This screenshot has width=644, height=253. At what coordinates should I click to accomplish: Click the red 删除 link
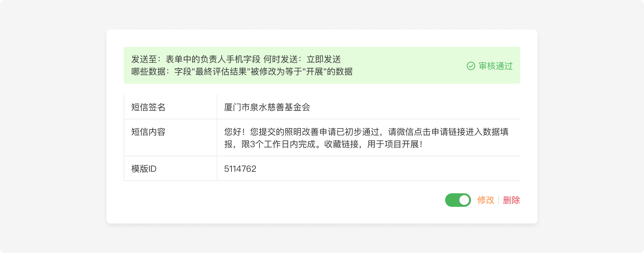(511, 200)
